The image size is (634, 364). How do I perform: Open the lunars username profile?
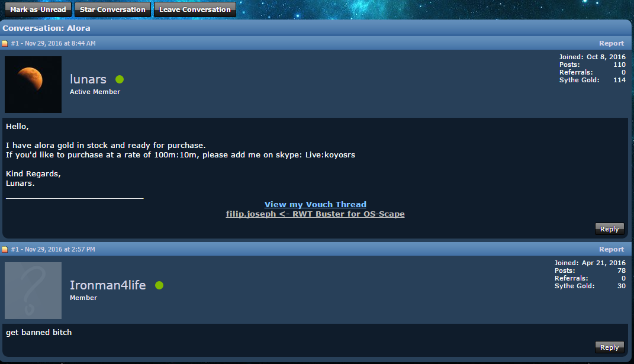coord(88,79)
